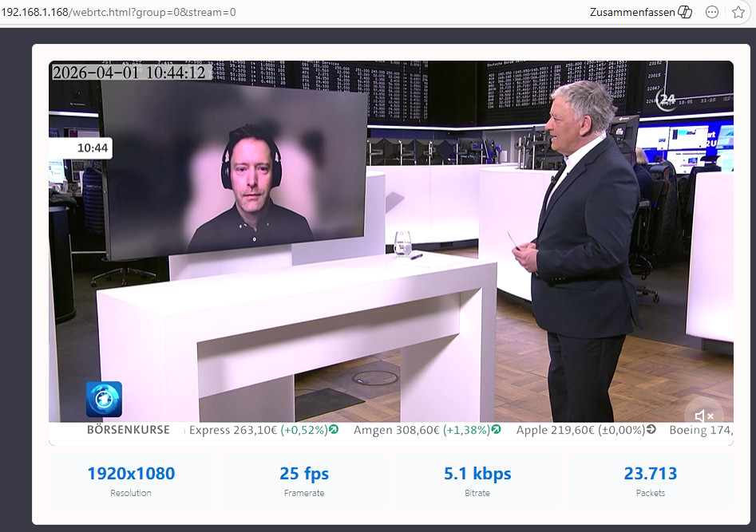Click the 24 channel logo in video
Screen dimensions: 756x532
click(x=666, y=99)
